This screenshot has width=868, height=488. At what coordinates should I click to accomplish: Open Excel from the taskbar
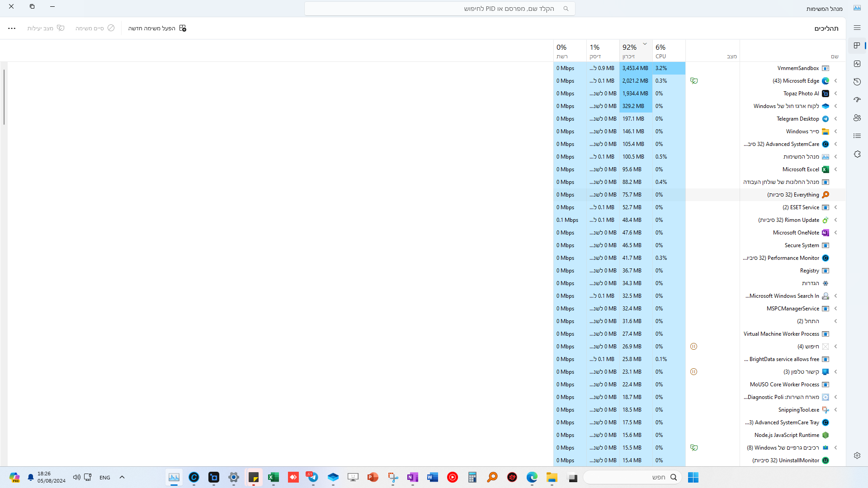(274, 477)
